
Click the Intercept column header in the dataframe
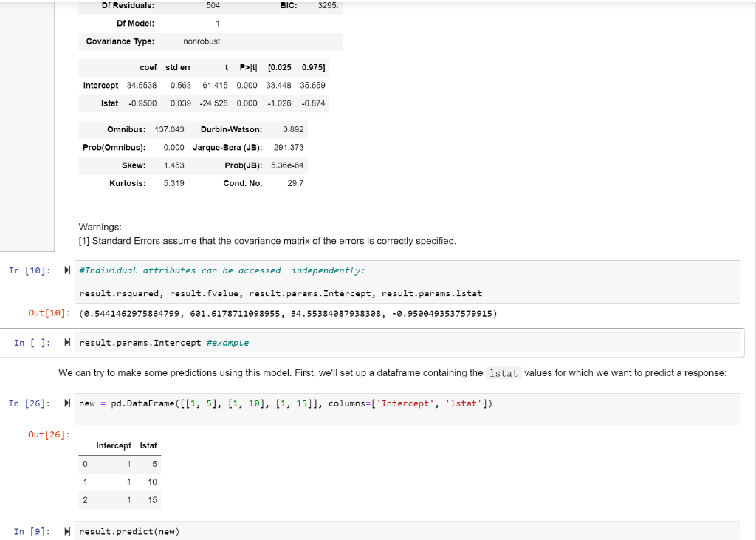(114, 445)
